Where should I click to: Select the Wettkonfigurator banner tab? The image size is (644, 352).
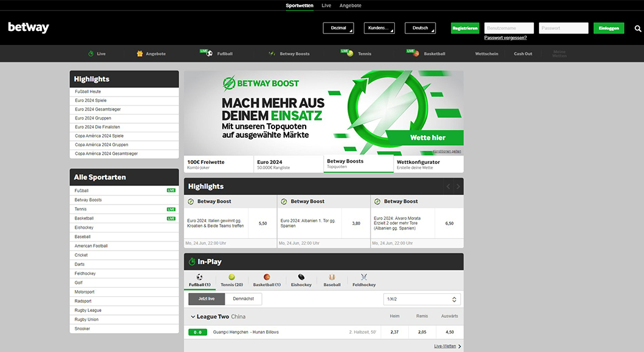(x=429, y=164)
